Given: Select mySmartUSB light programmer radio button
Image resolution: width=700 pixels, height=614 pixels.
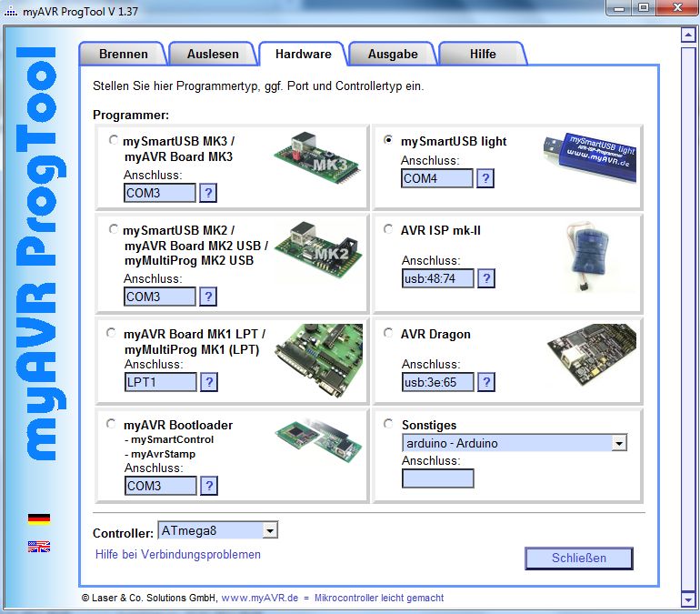Looking at the screenshot, I should [388, 140].
